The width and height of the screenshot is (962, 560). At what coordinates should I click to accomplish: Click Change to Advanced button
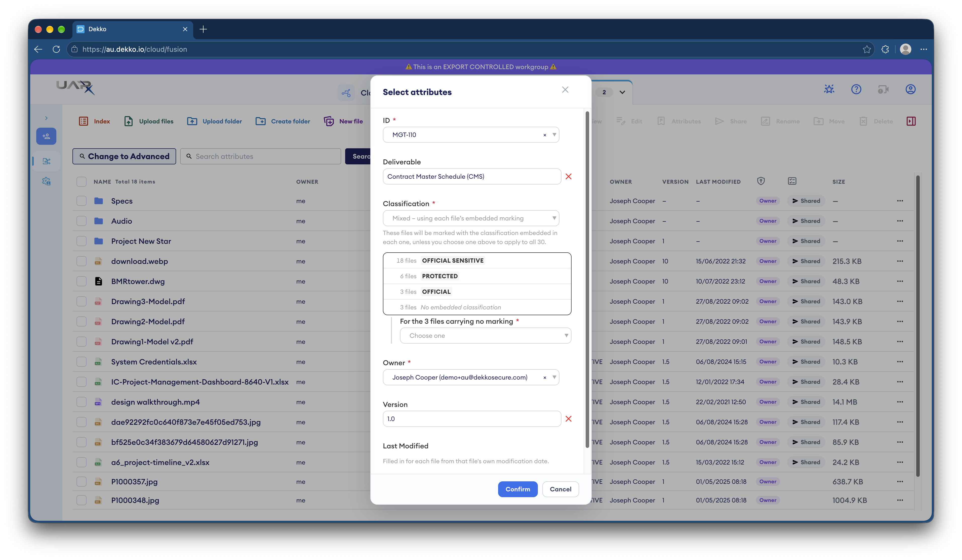(124, 156)
